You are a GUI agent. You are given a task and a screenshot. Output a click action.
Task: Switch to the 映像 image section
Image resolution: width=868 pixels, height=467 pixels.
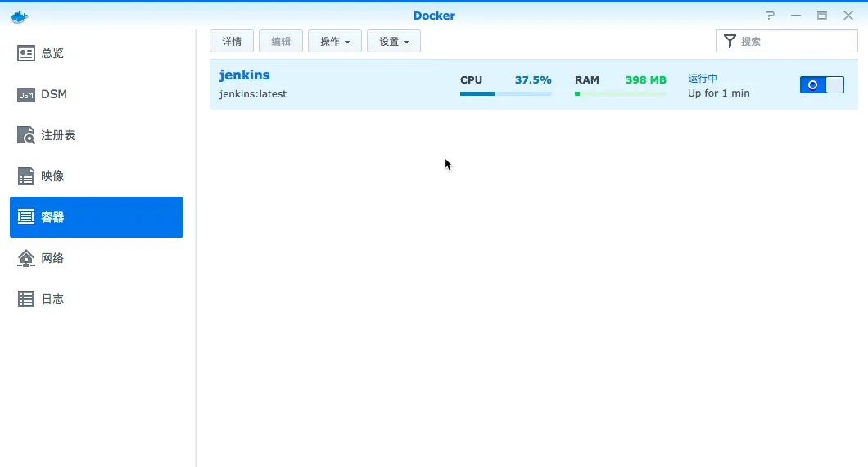pyautogui.click(x=53, y=176)
